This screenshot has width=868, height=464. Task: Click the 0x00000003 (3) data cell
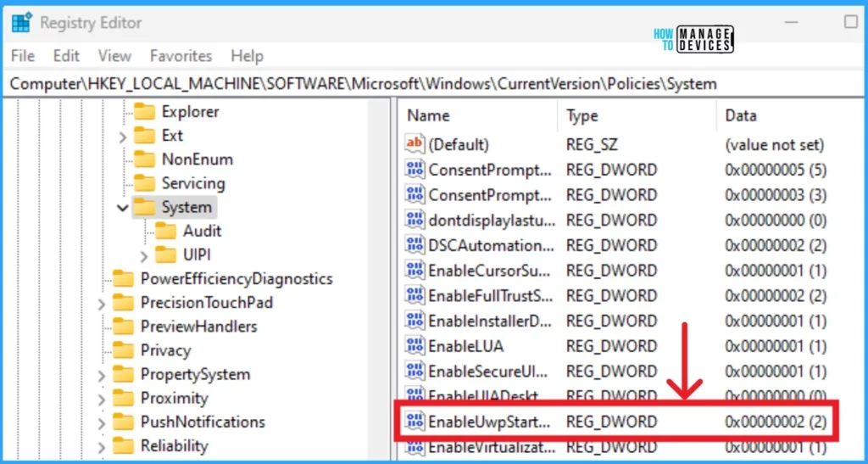tap(776, 195)
